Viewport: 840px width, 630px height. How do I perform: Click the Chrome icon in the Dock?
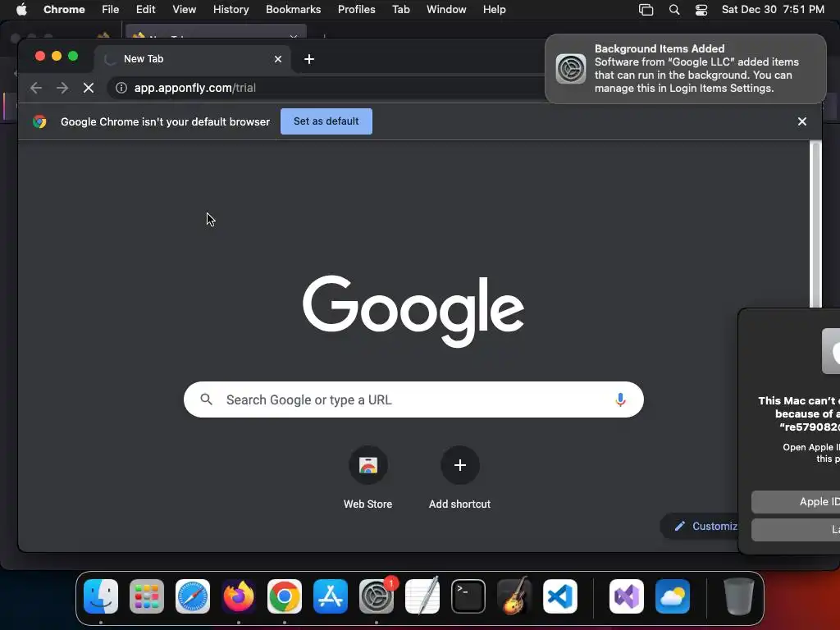(x=285, y=596)
